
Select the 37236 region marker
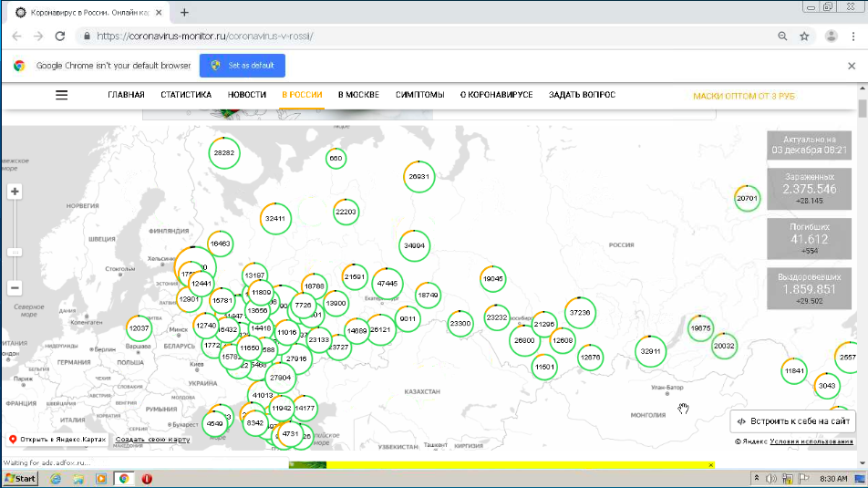[580, 313]
